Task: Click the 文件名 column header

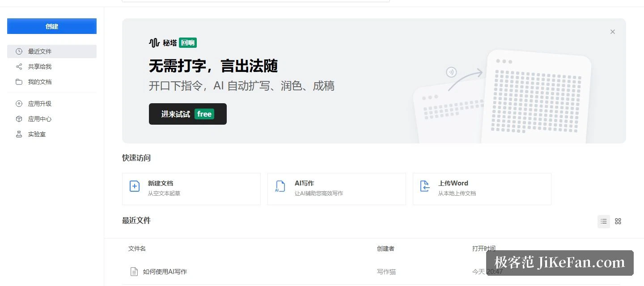Action: point(137,248)
